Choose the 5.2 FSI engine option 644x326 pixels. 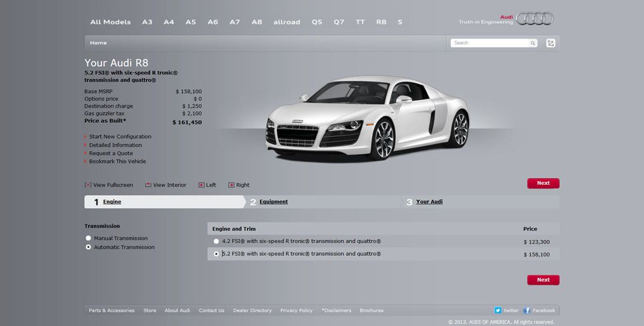click(216, 254)
